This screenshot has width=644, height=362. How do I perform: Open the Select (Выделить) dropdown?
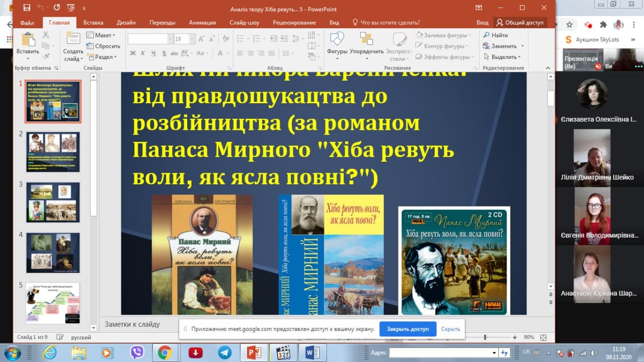click(x=502, y=57)
